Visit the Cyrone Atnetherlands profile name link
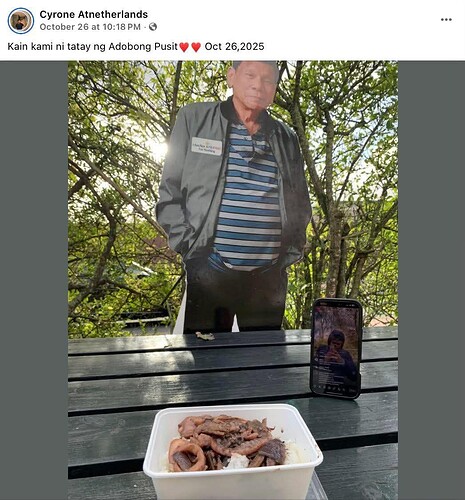 click(x=94, y=14)
